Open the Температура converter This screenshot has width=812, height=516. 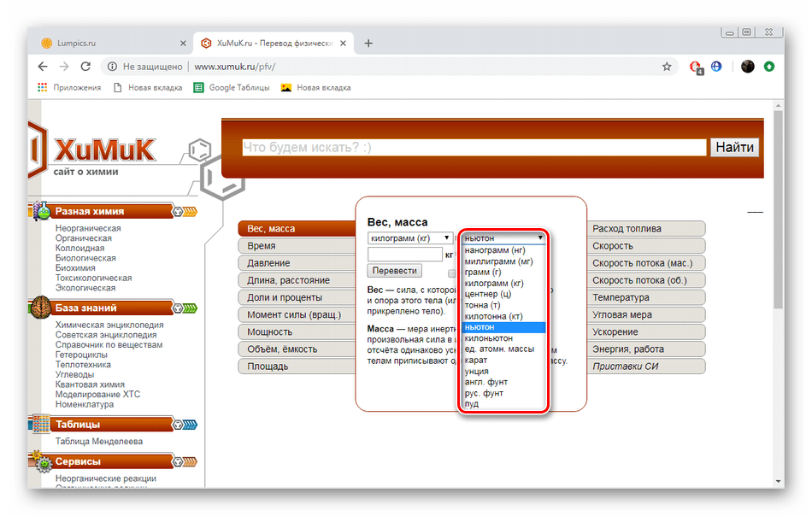tap(646, 297)
